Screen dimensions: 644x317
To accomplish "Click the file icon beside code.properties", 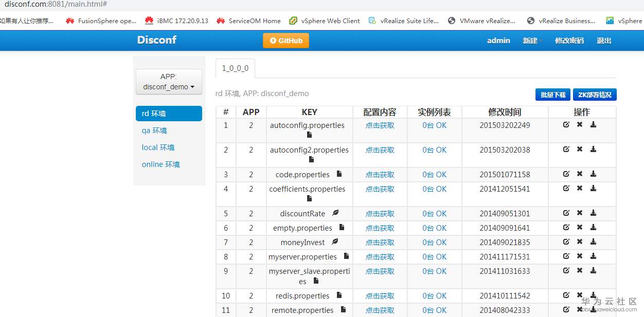I will pos(339,174).
